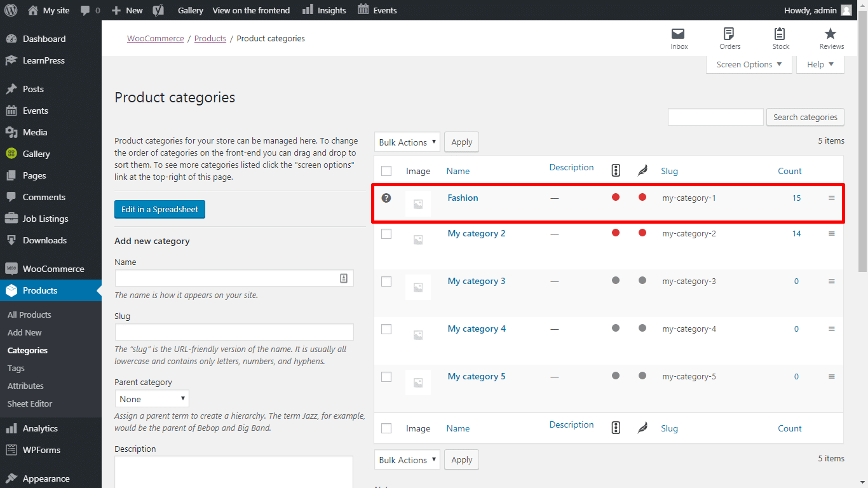Open the My category 4 link
Viewport: 868px width, 488px height.
coord(477,329)
